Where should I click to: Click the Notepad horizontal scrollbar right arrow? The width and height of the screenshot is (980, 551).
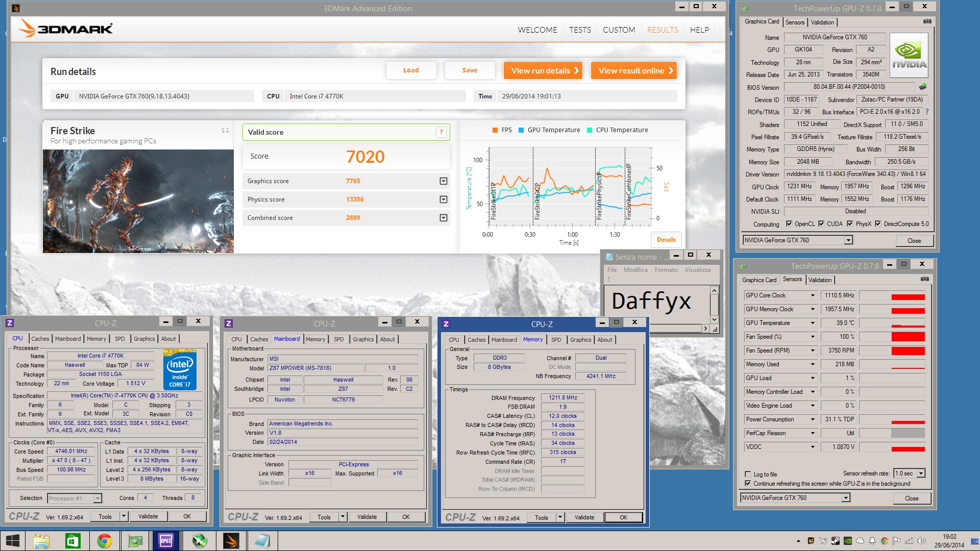coord(706,329)
